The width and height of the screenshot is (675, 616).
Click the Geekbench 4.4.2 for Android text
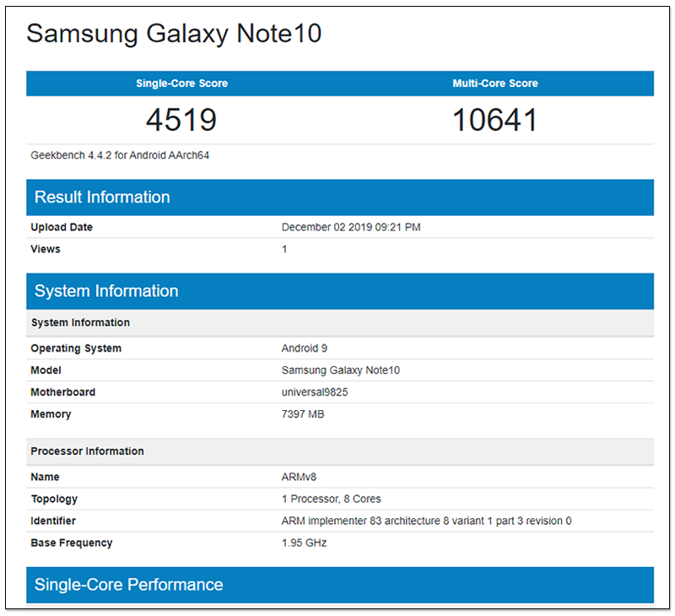(x=120, y=155)
